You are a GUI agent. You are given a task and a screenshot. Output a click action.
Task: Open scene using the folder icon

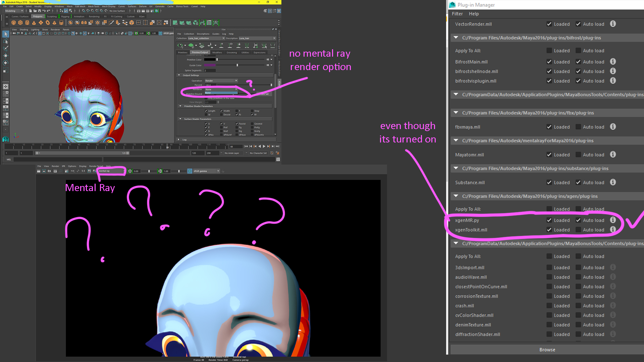35,11
